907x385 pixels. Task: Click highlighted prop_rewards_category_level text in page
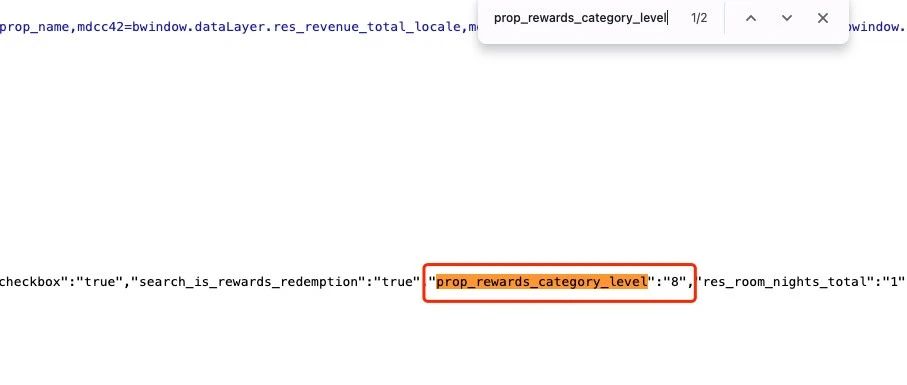541,282
